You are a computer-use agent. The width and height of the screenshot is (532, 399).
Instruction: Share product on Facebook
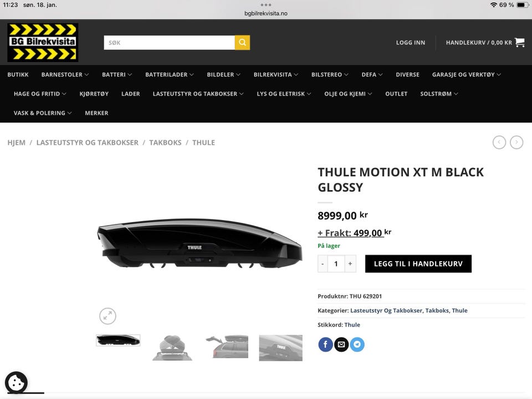325,345
